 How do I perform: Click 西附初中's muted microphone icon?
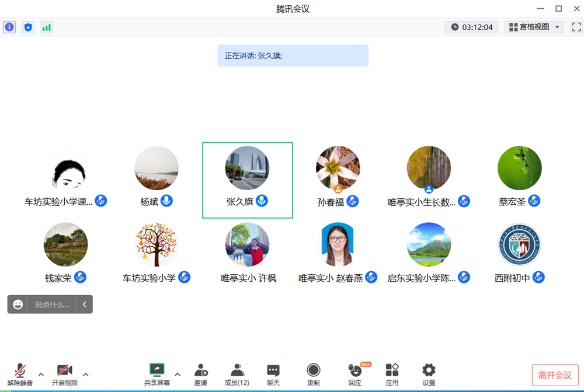(538, 277)
